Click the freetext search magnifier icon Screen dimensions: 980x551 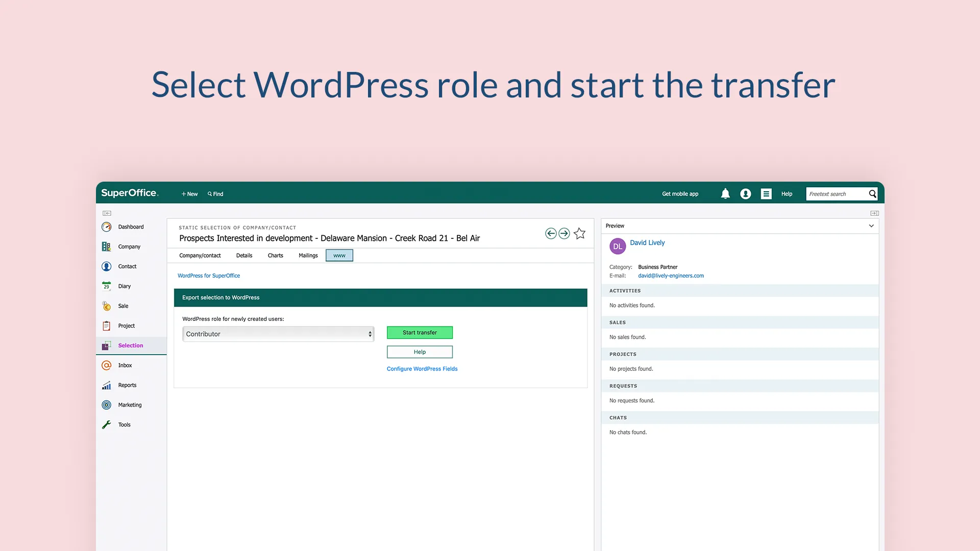coord(872,194)
